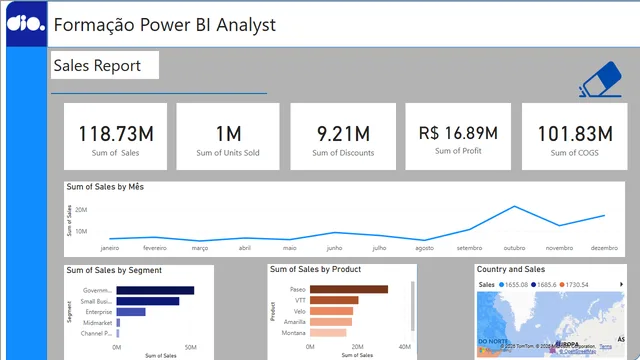Image resolution: width=640 pixels, height=360 pixels.
Task: Click the 1730.54 legend color dot
Action: click(x=562, y=285)
